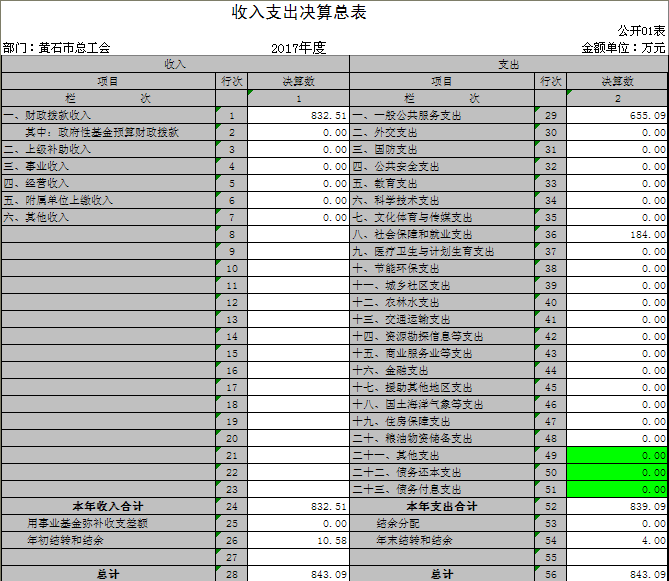Screen dimensions: 669x581
Task: Select the green cell for 其他支出
Action: (x=617, y=456)
